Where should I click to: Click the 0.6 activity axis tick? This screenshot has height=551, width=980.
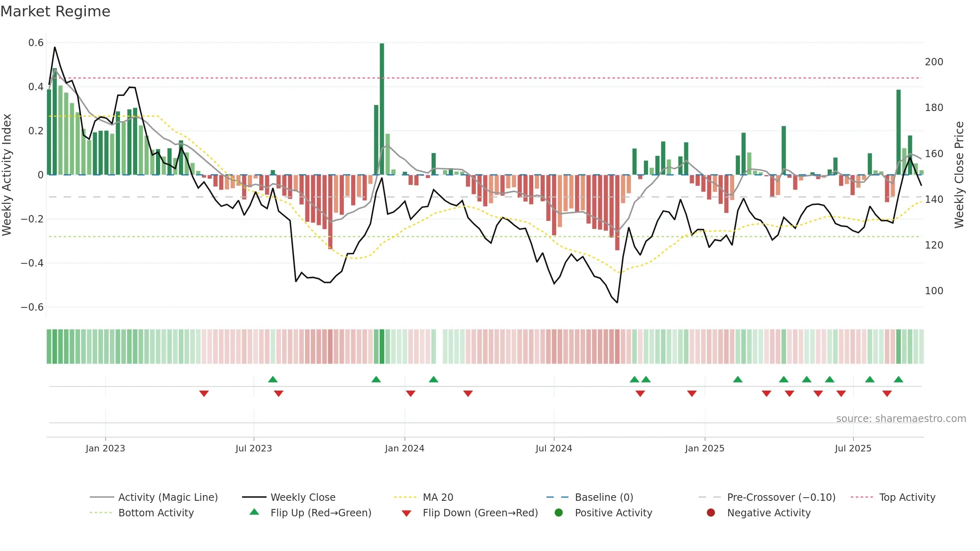36,42
